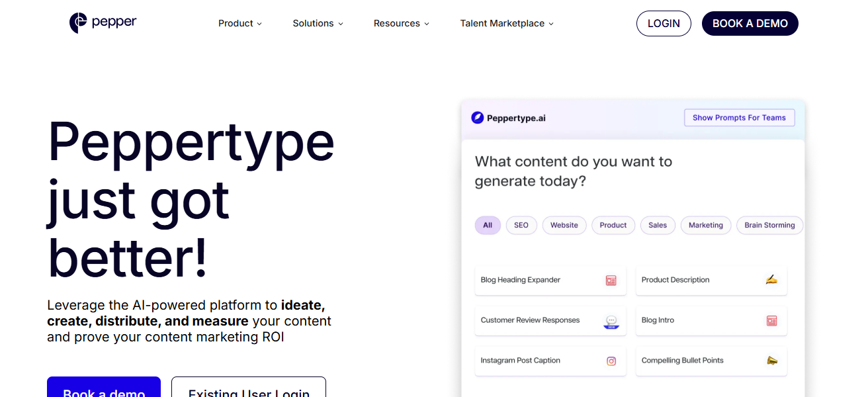Expand the Solutions menu chevron
The image size is (868, 397).
341,24
